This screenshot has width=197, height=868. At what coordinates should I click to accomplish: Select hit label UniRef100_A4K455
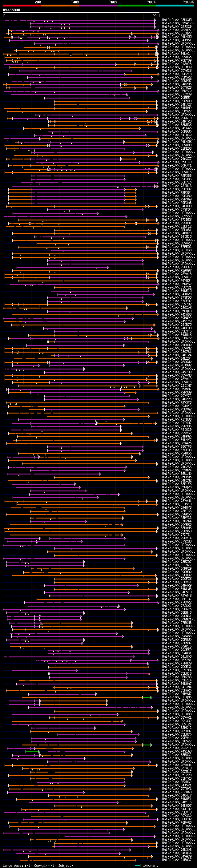click(177, 37)
